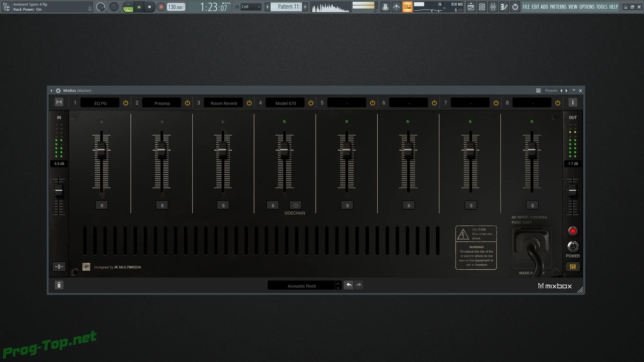The width and height of the screenshot is (644, 362).
Task: Pause playback with the pause button
Action: [139, 7]
